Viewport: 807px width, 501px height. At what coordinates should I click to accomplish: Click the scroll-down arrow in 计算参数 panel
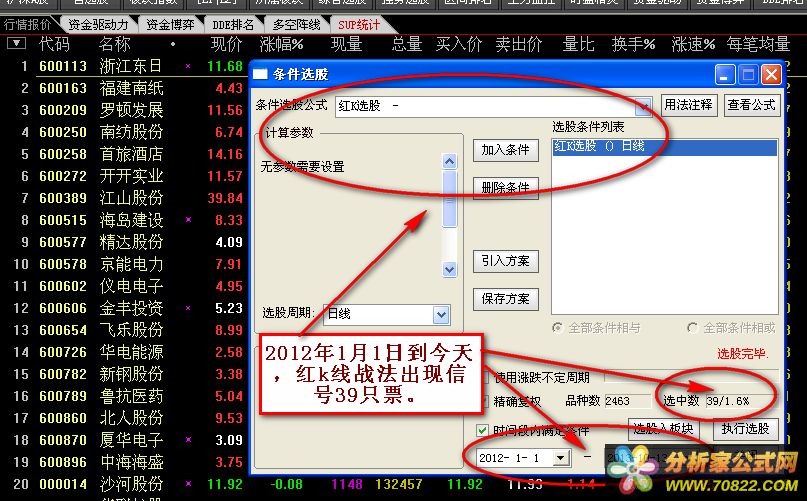(449, 269)
